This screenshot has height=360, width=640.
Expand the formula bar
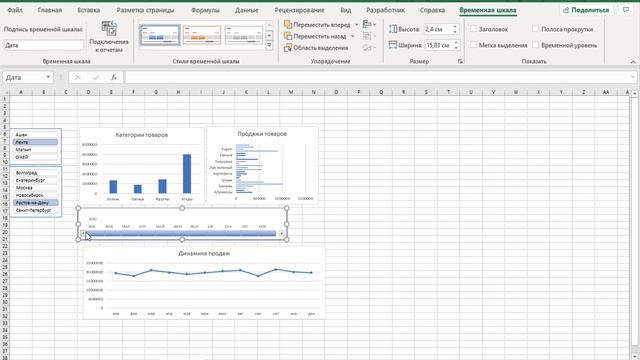point(633,77)
